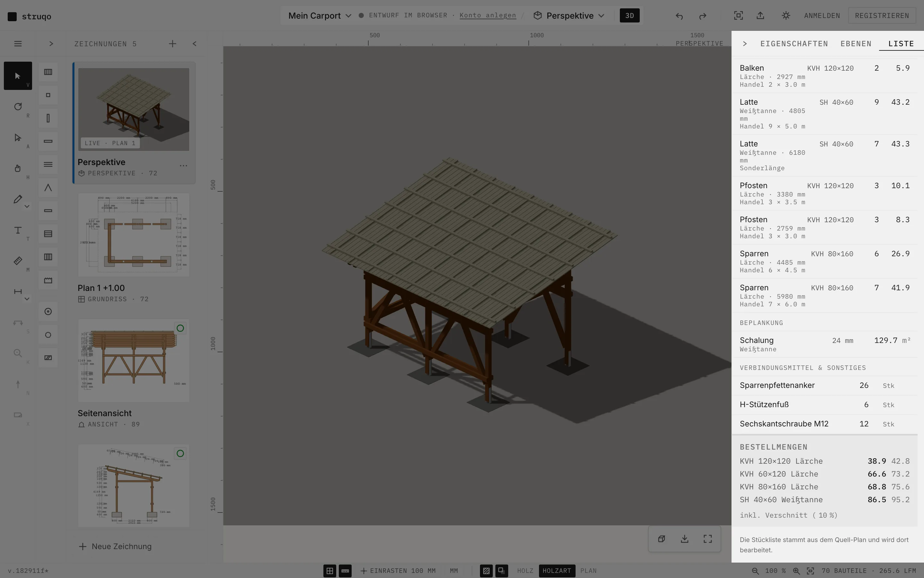Click the 3D box icon in canvas toolbar
The image size is (924, 578).
(x=661, y=539)
